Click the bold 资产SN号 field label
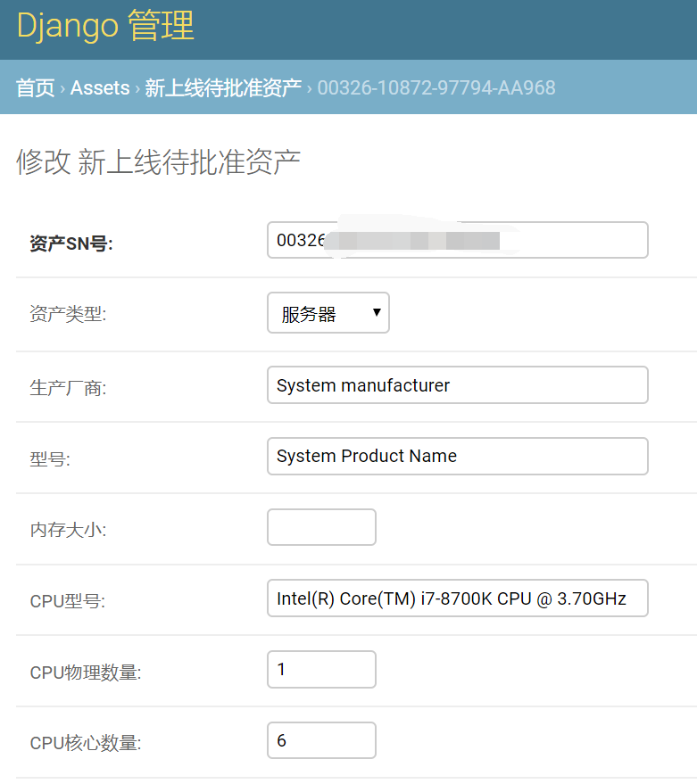Image resolution: width=697 pixels, height=784 pixels. coord(71,243)
